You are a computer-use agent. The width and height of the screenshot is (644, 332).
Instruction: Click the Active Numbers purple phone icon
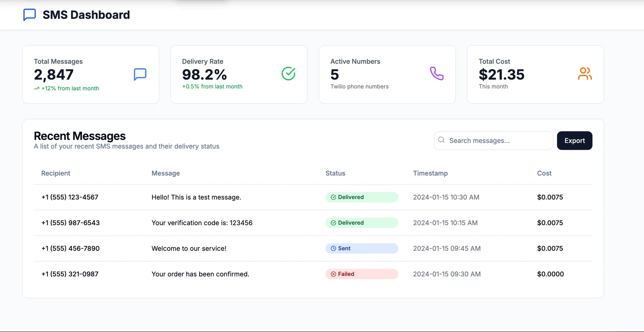pyautogui.click(x=436, y=74)
